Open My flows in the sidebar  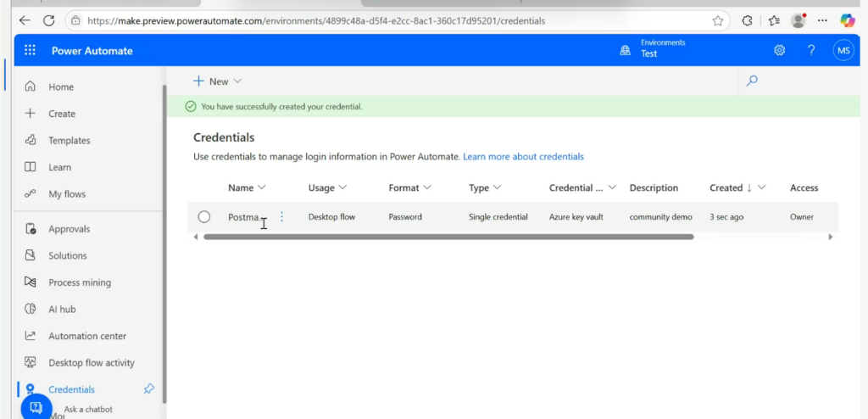67,194
